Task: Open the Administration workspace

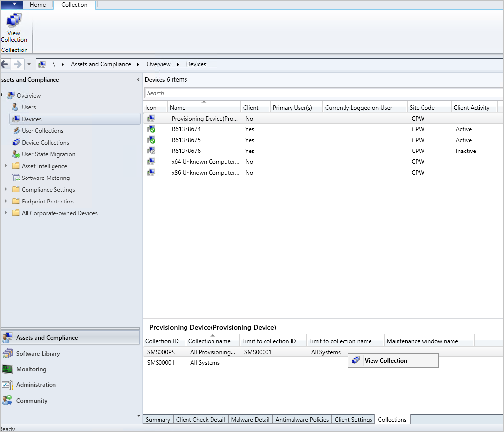Action: 37,384
